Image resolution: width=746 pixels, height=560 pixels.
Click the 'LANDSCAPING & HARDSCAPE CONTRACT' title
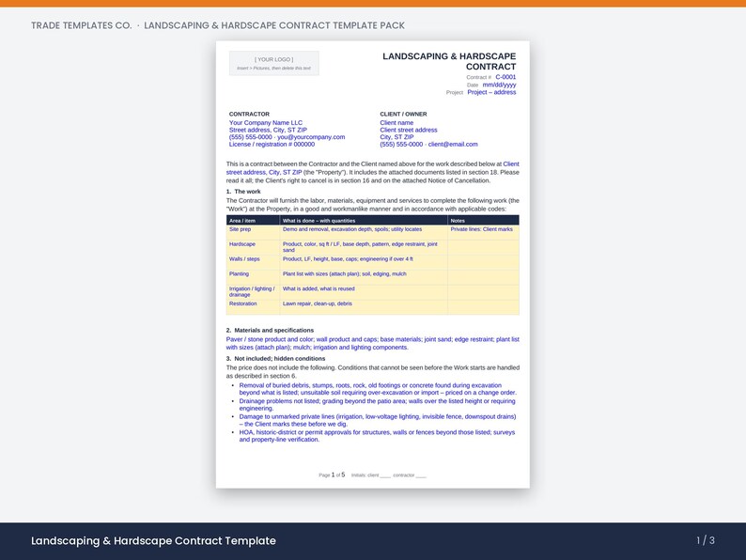pyautogui.click(x=449, y=61)
